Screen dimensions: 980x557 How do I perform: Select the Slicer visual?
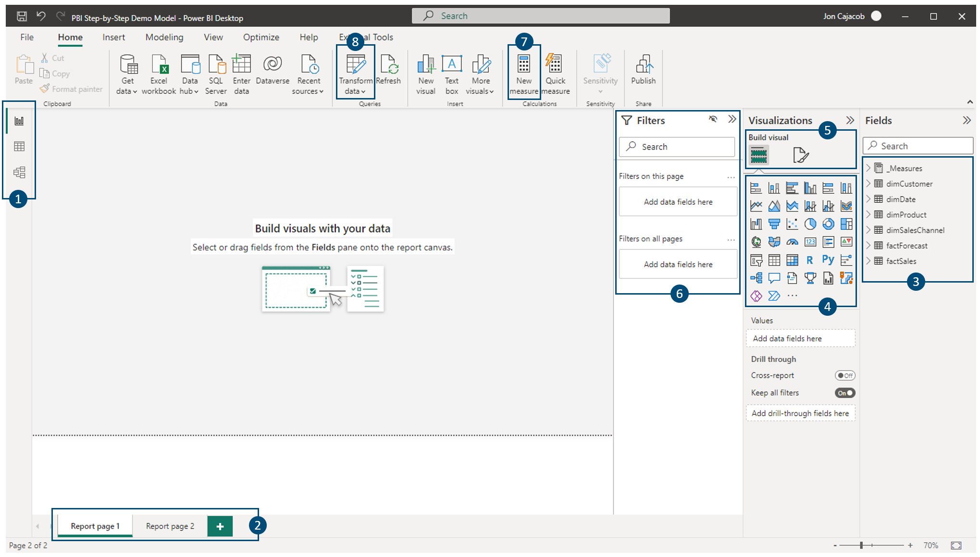point(756,260)
